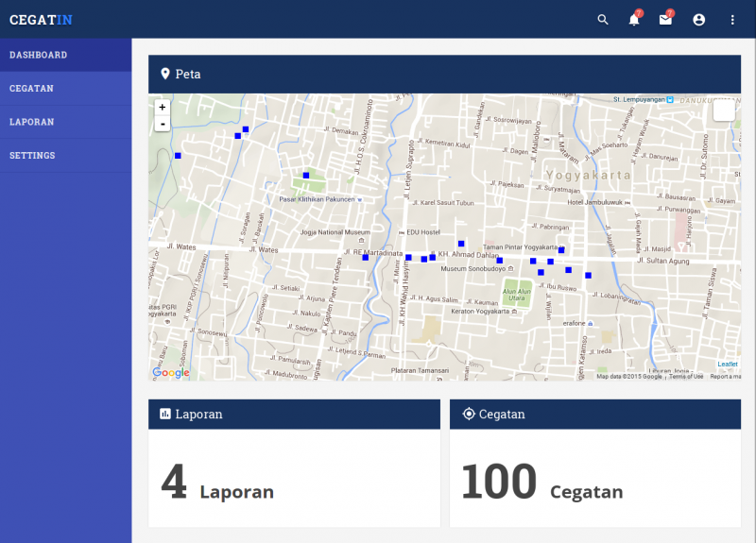Zoom in the map with plus button

[x=163, y=108]
